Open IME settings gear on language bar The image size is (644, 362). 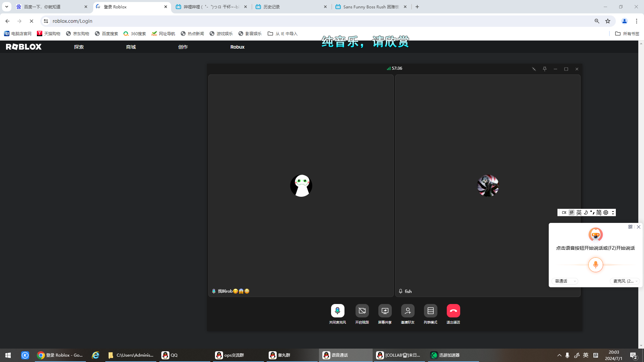[x=606, y=213]
